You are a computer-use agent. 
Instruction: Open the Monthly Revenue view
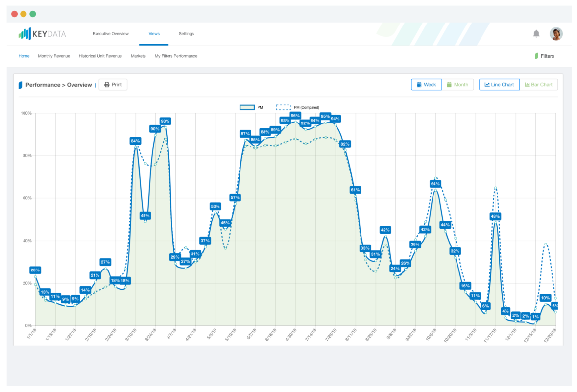(x=54, y=56)
